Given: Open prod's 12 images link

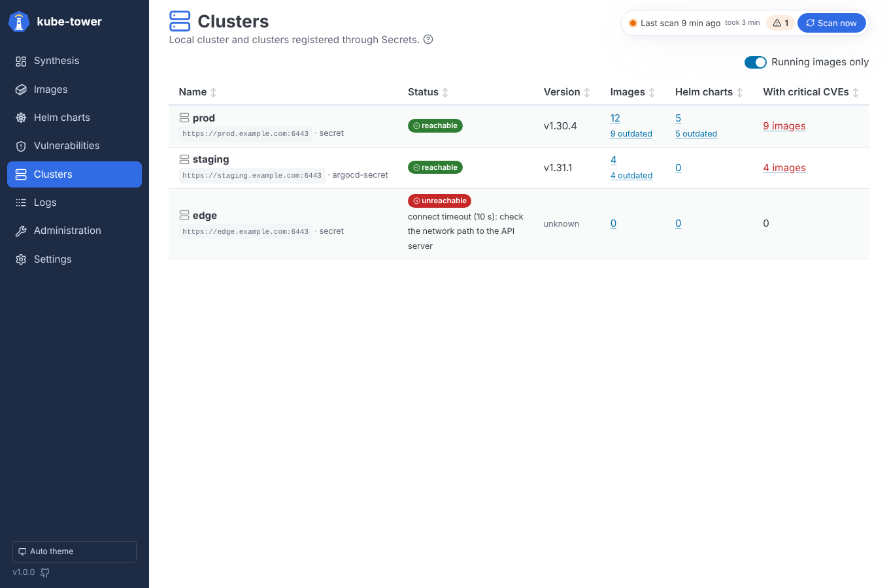Looking at the screenshot, I should pos(615,118).
